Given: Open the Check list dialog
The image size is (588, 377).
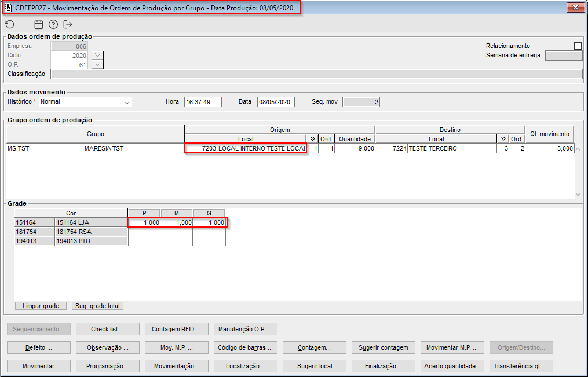Looking at the screenshot, I should pyautogui.click(x=108, y=329).
